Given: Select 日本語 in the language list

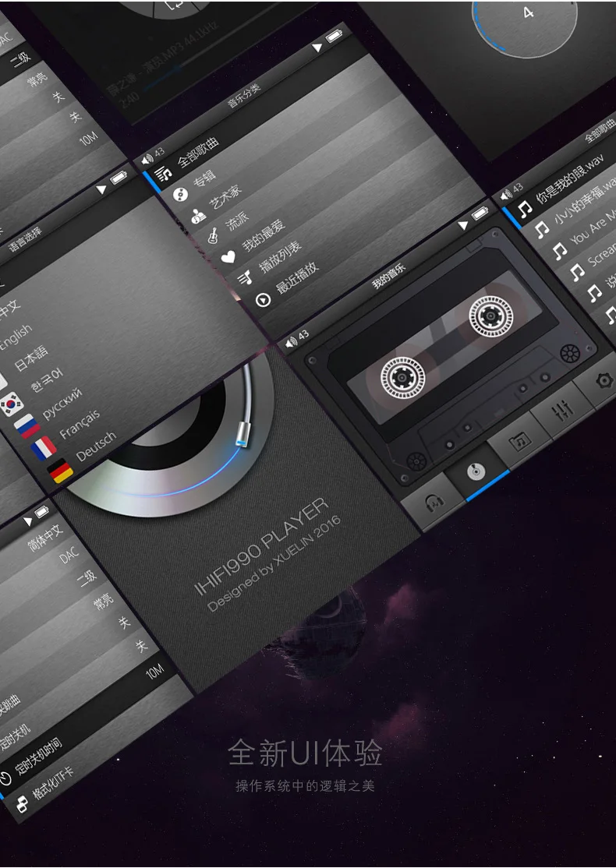Looking at the screenshot, I should (x=31, y=358).
